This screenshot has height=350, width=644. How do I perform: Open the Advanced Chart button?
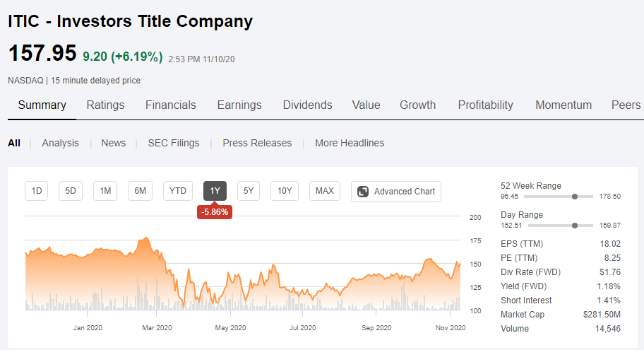pos(396,192)
